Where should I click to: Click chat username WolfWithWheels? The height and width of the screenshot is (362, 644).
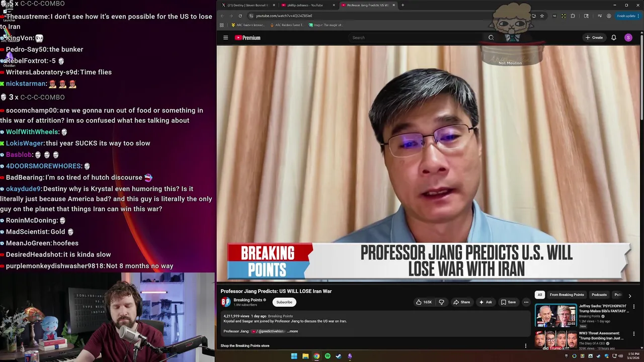tap(32, 132)
